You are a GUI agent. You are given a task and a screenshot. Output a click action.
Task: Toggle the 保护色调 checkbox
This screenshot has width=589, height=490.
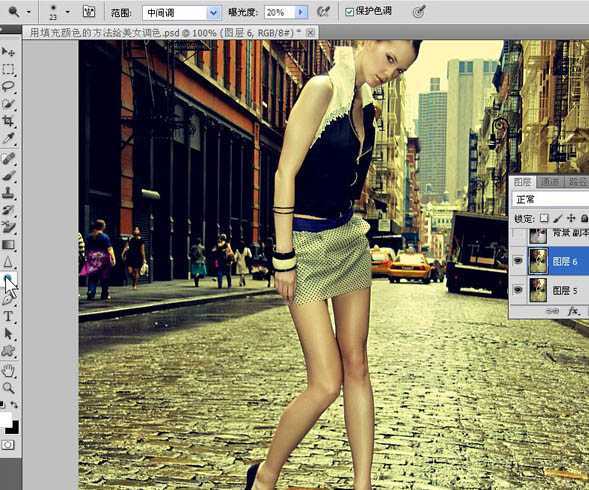[349, 12]
